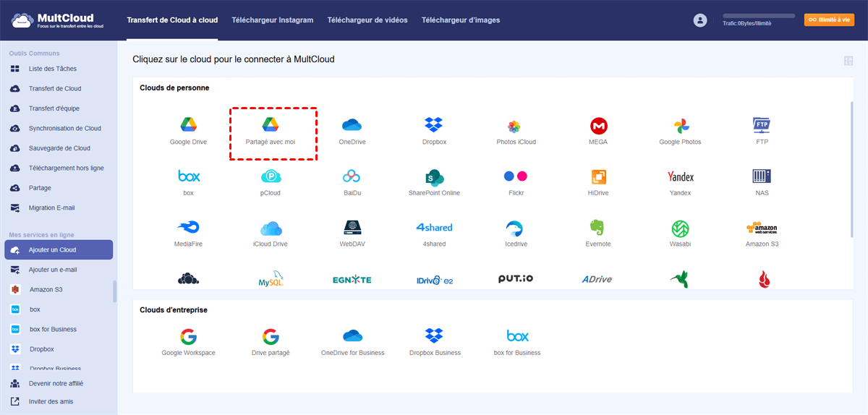Connect via WebDAV
Screen dimensions: 868x415
(352, 228)
